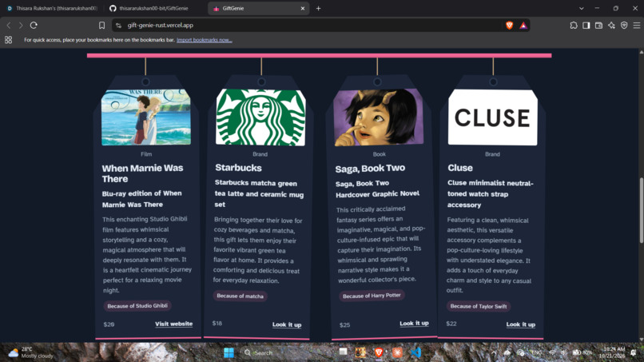
Task: Click Because of Taylor Swift tag
Action: (479, 306)
